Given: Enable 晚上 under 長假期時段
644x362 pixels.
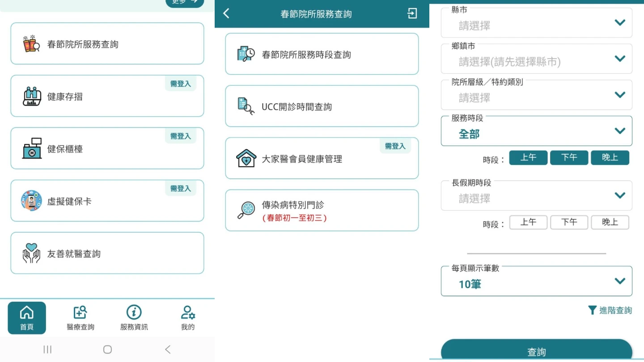Looking at the screenshot, I should click(610, 222).
